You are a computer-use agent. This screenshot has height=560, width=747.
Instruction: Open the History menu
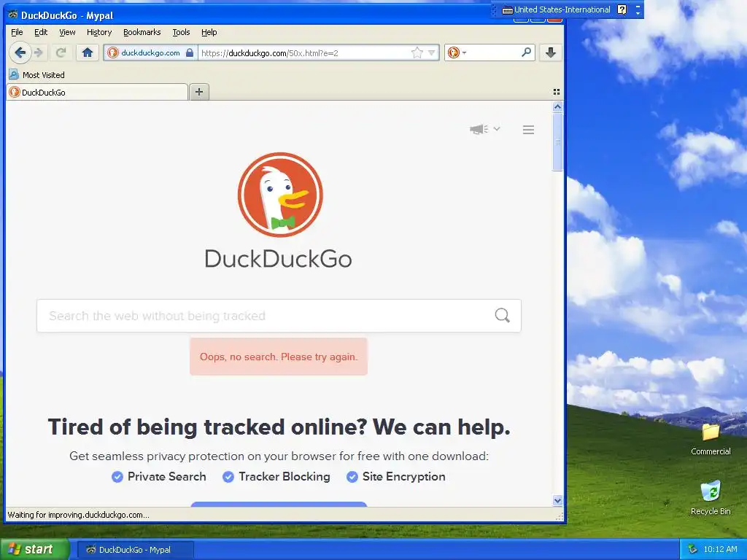pos(99,32)
